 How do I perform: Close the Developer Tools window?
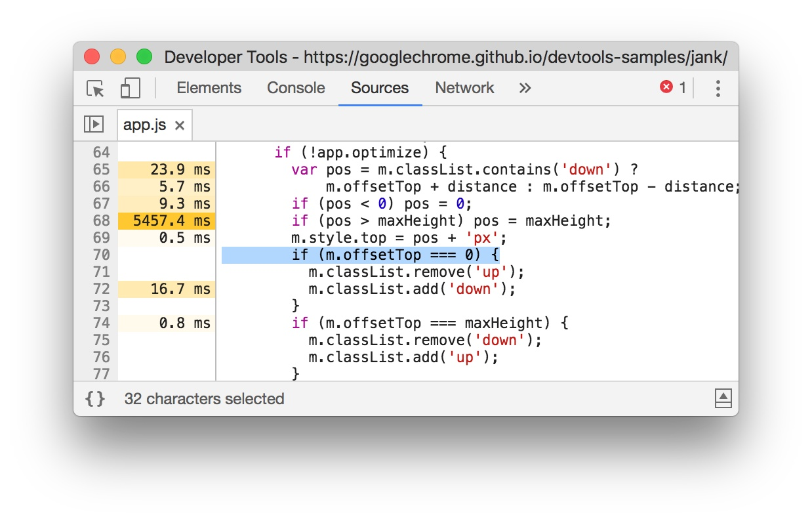pos(92,56)
